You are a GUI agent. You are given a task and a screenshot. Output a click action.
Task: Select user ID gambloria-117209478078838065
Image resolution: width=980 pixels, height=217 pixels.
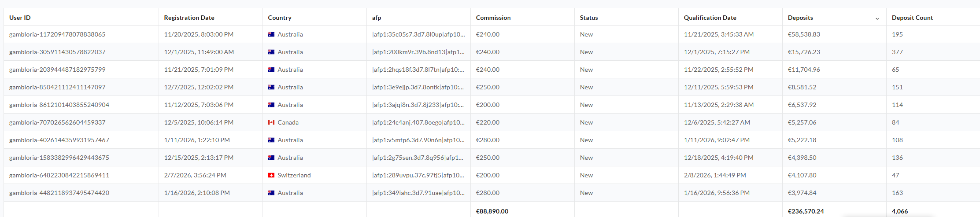57,34
